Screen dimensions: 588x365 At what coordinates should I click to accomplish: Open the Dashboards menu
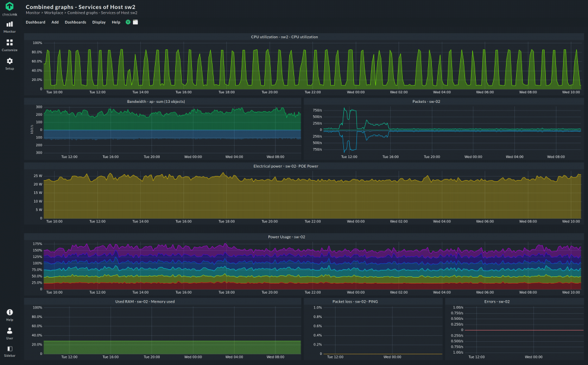75,22
